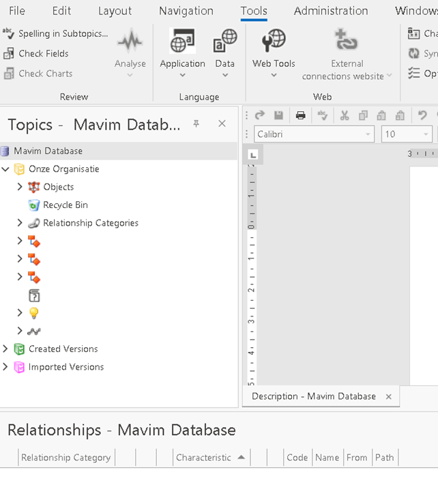Viewport: 438px width, 504px height.
Task: Click the Name column header
Action: pyautogui.click(x=327, y=458)
